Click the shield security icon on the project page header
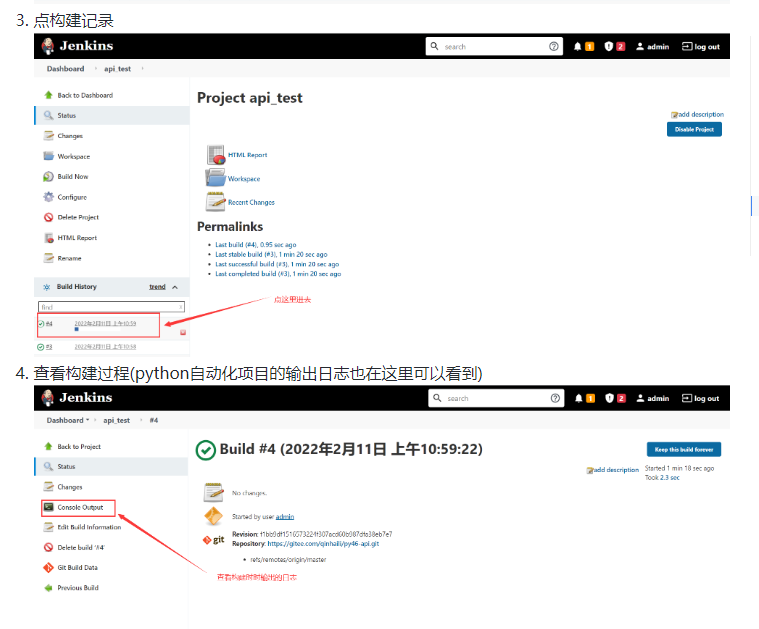759x629 pixels. point(609,46)
